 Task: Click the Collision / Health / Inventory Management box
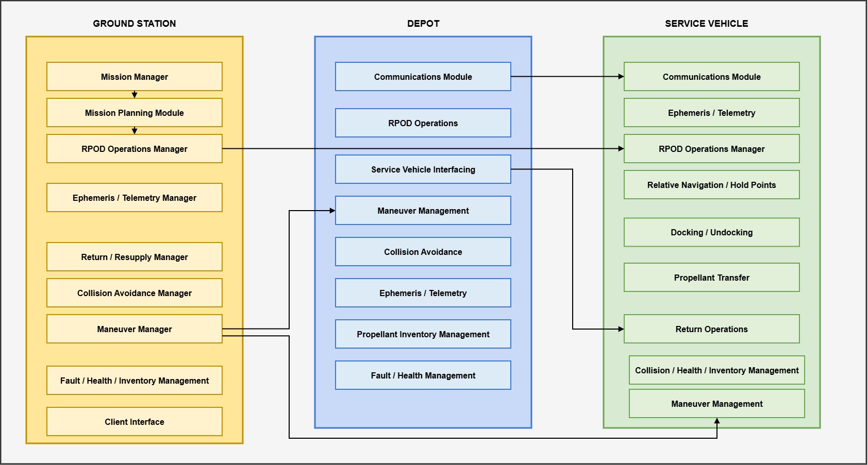(x=716, y=370)
